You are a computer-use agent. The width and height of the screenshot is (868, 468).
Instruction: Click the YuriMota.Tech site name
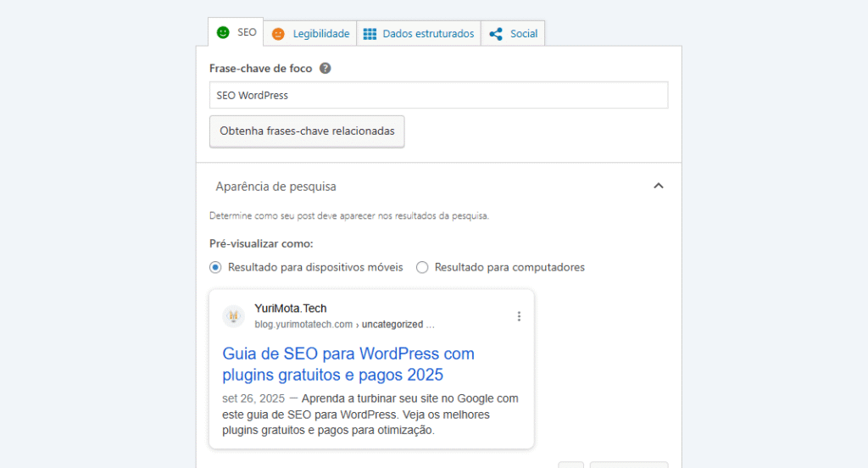click(290, 309)
